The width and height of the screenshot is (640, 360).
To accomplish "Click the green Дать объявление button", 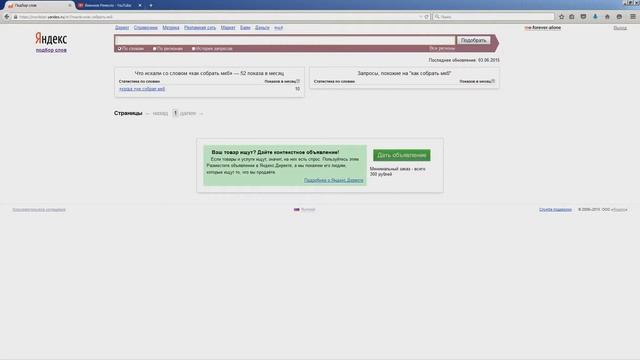I will pos(402,155).
